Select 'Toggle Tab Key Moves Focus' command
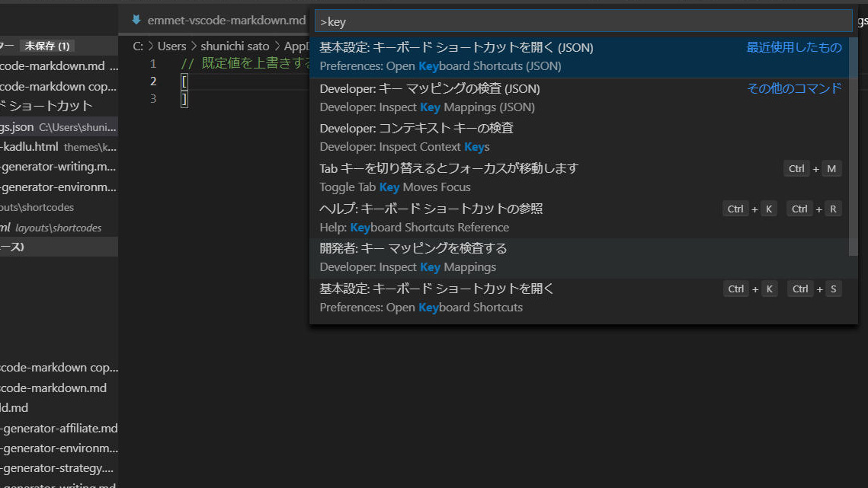Image resolution: width=868 pixels, height=488 pixels. pyautogui.click(x=579, y=177)
